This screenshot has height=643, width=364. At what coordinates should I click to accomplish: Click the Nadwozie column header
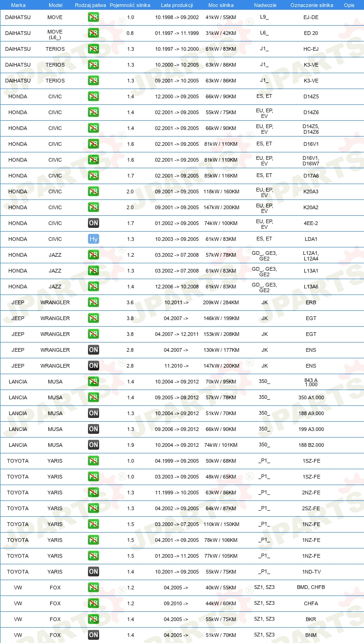click(x=265, y=5)
